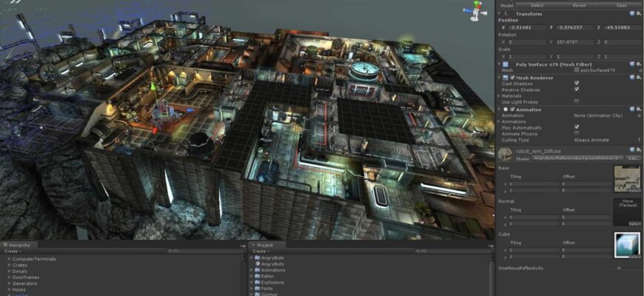Toggle Animation component enabled checkbox
644x296 pixels.
pos(512,110)
